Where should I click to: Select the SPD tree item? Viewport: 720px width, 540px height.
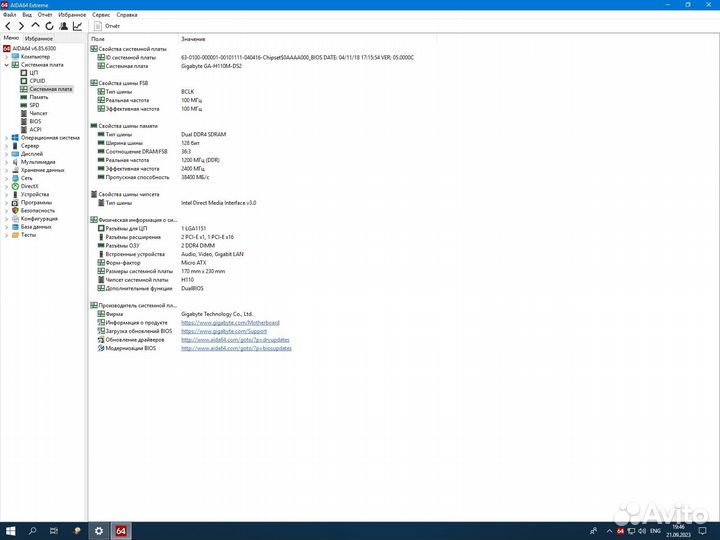coord(34,105)
